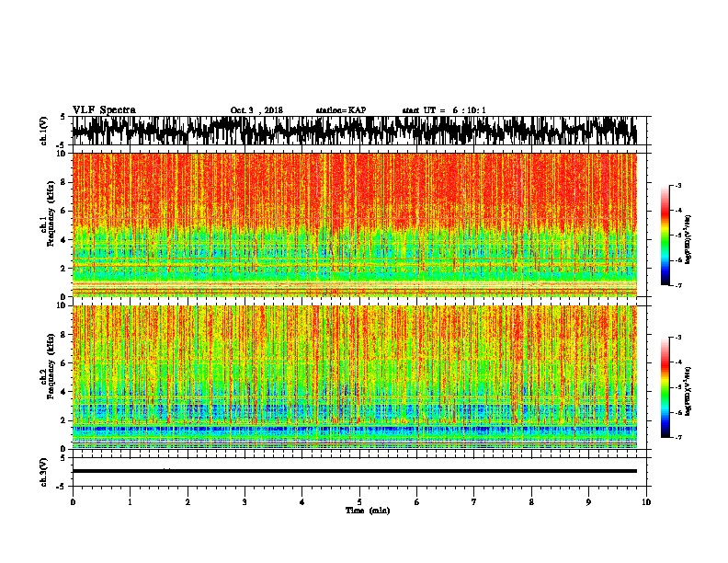Select the "start UT = 6 : 10: 1" text
The width and height of the screenshot is (728, 563).
pos(444,110)
